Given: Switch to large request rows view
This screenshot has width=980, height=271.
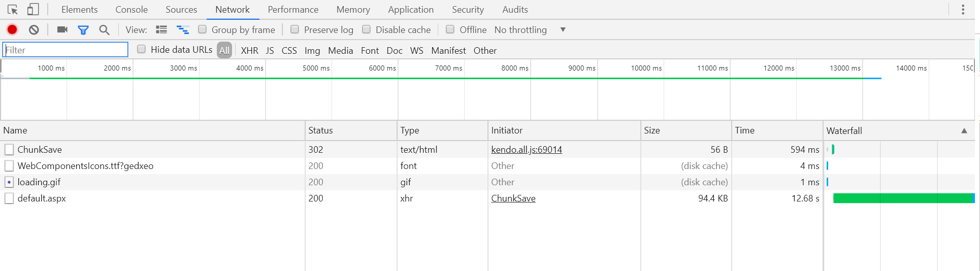Looking at the screenshot, I should (x=161, y=29).
